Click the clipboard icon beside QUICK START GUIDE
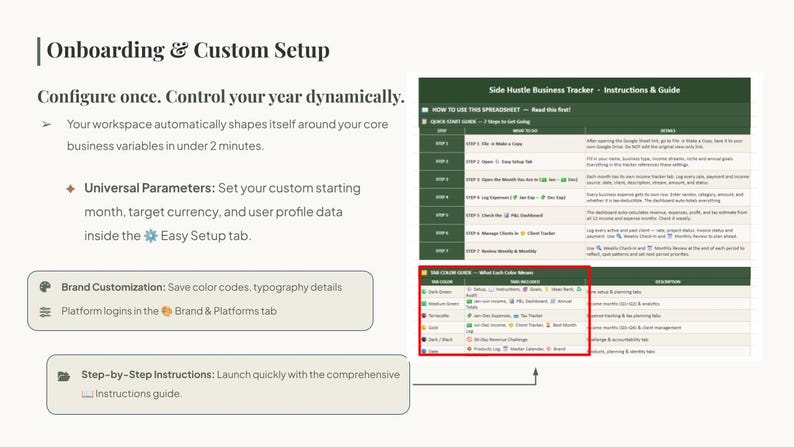 (424, 121)
